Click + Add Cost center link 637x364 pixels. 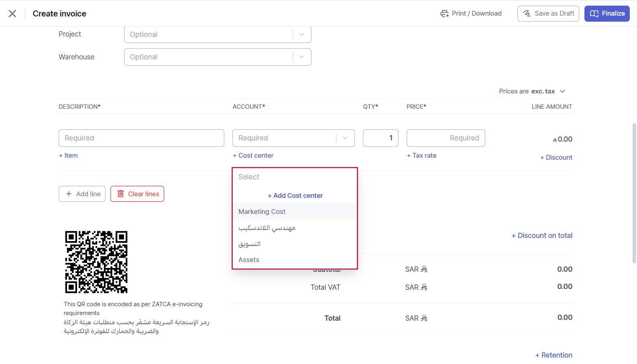click(x=295, y=195)
